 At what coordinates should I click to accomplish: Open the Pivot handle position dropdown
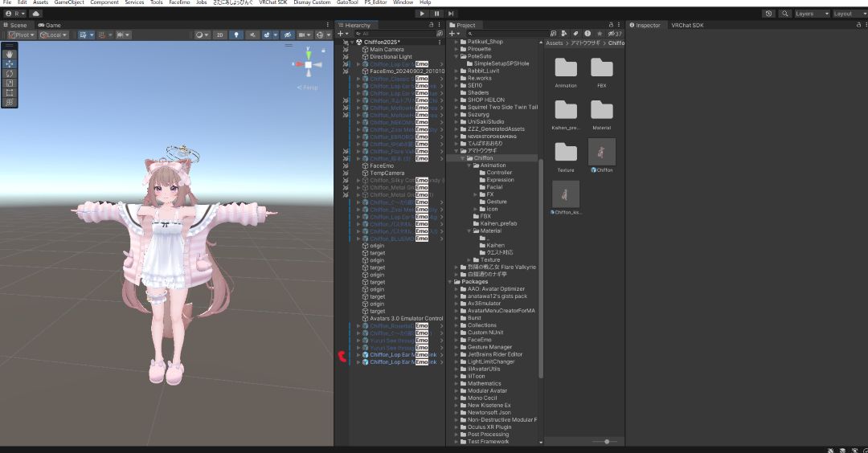click(22, 35)
